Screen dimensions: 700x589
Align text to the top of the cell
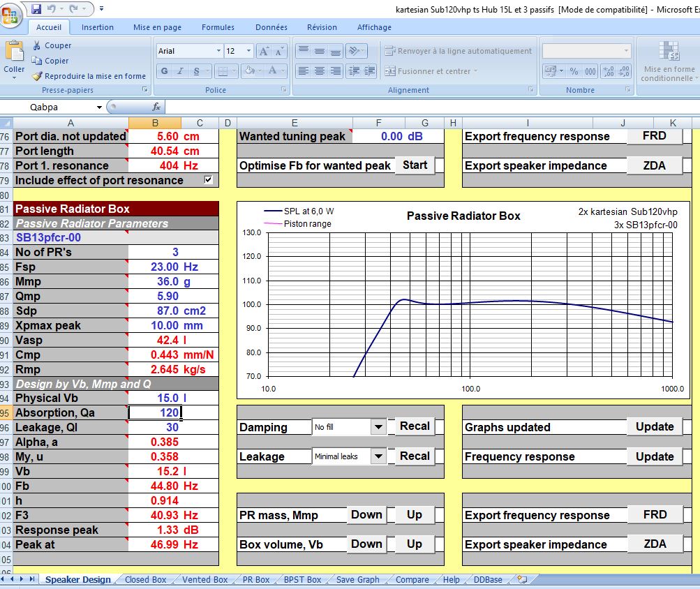pos(304,50)
